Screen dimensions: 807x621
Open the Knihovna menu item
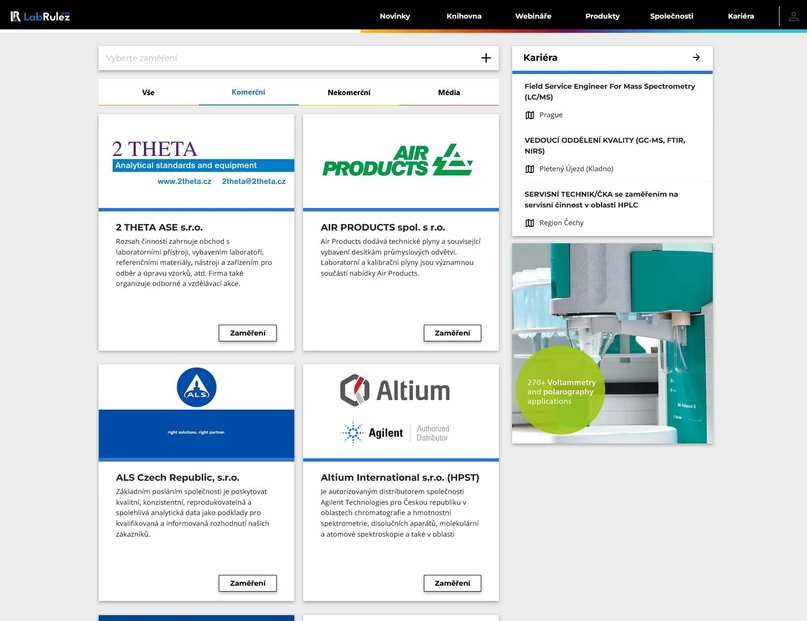[463, 16]
